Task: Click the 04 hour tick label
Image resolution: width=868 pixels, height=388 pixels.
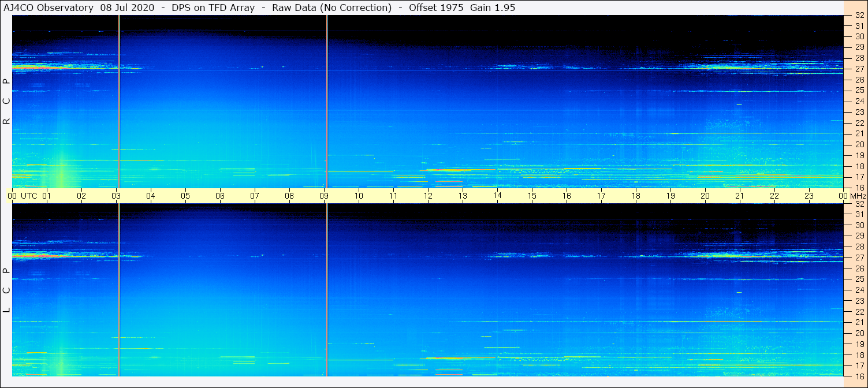Action: click(x=151, y=196)
